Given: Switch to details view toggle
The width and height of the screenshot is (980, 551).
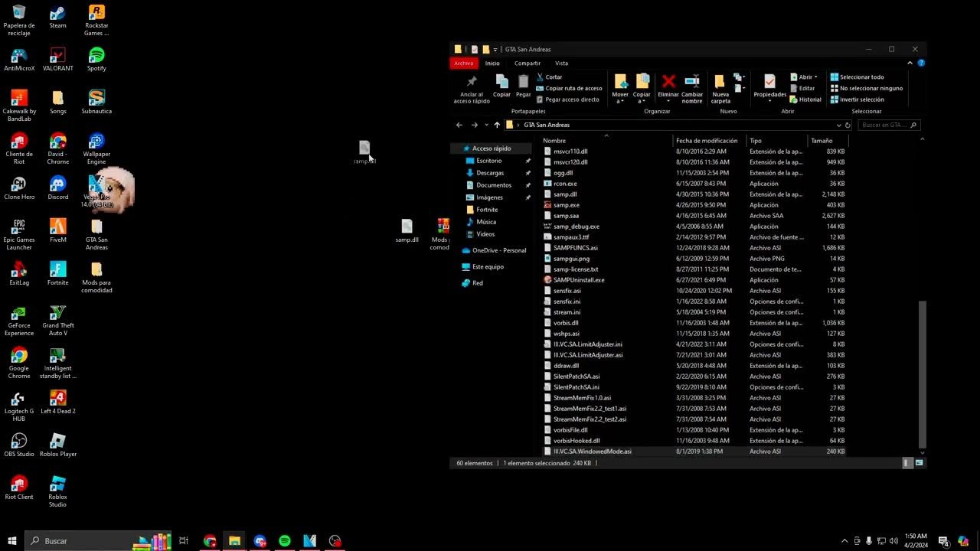Looking at the screenshot, I should tap(908, 463).
